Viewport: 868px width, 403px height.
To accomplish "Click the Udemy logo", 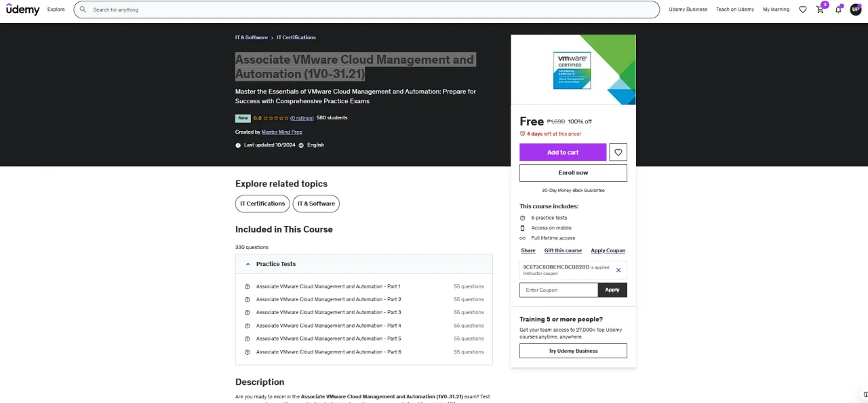I will pyautogui.click(x=23, y=9).
